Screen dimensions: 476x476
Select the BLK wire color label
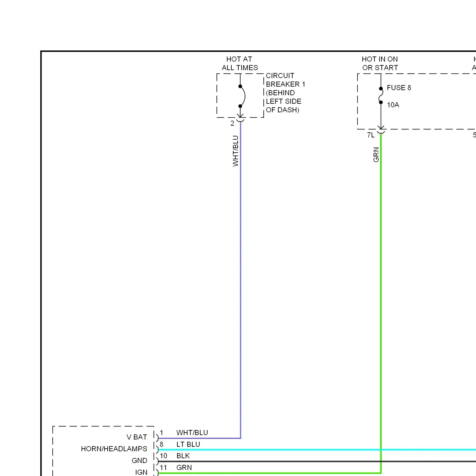click(x=183, y=456)
